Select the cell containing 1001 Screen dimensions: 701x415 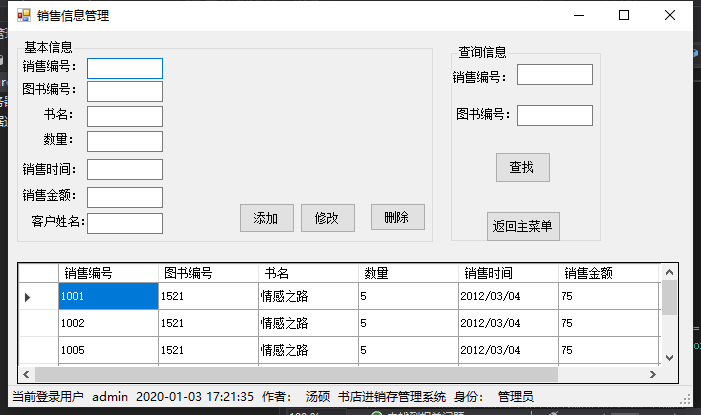[x=109, y=296]
